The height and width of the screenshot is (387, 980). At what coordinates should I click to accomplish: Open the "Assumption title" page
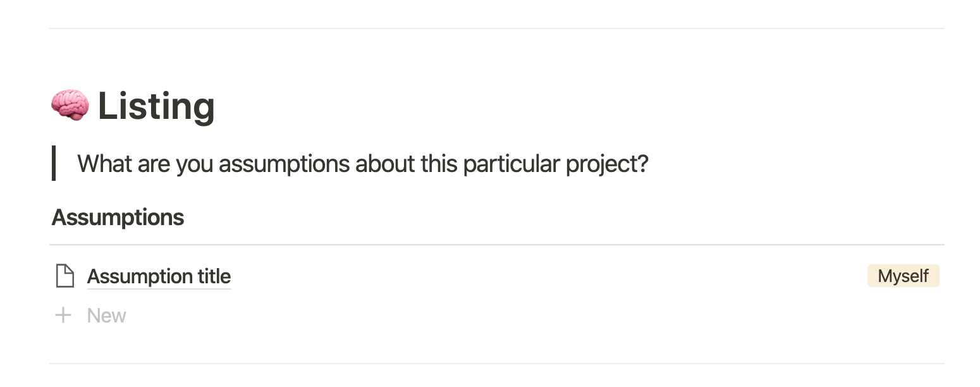pos(159,276)
